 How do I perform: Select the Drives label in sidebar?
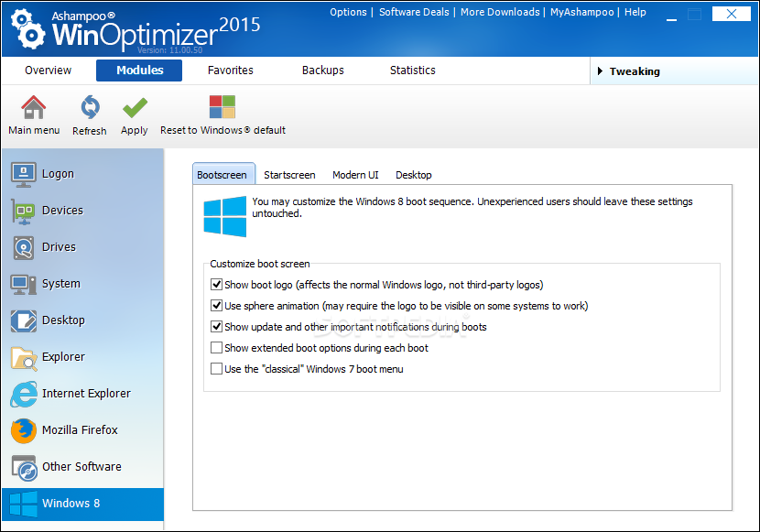point(59,247)
